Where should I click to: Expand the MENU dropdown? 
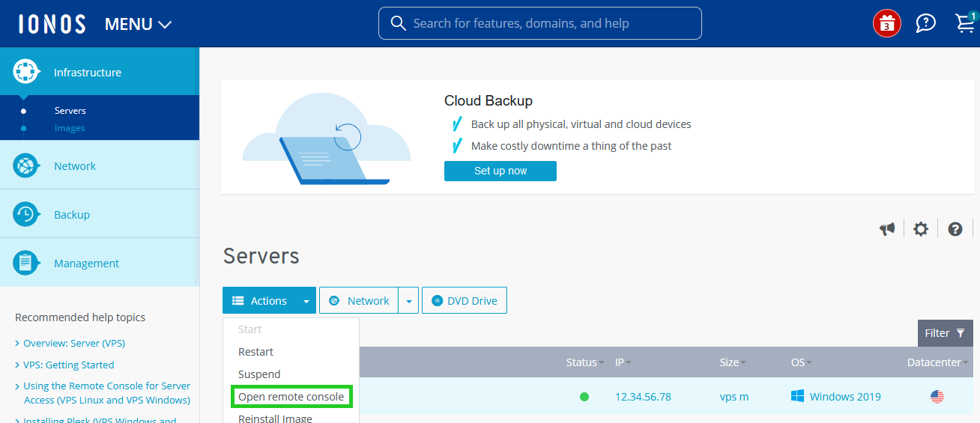[139, 24]
